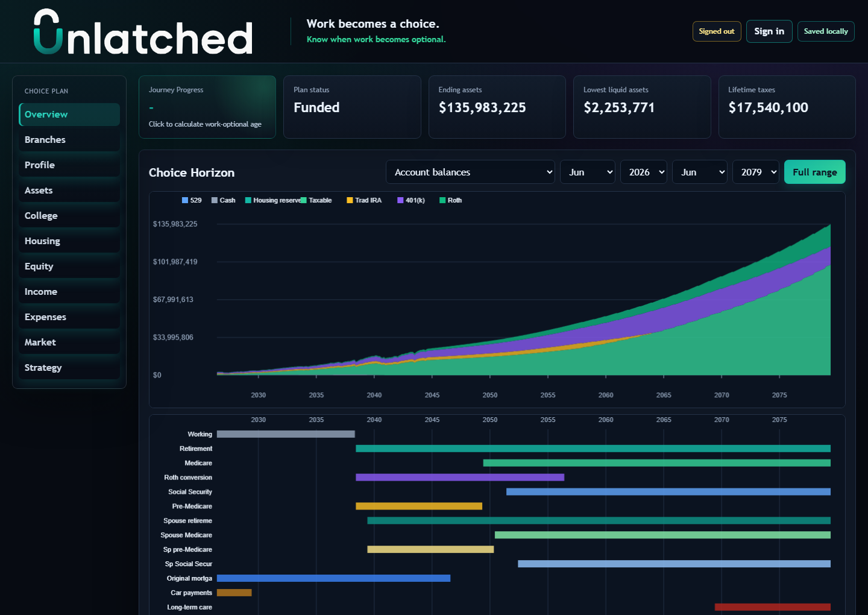Click the Long-term care timeline bar
This screenshot has width=868, height=615.
tap(773, 608)
